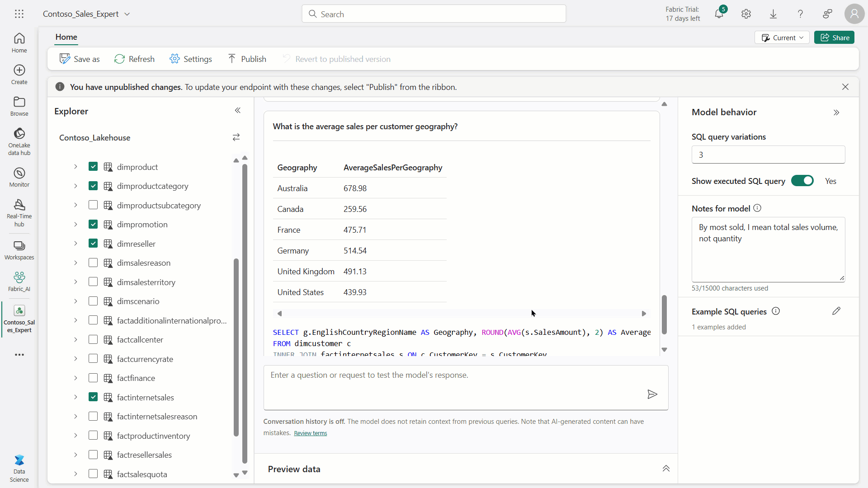Image resolution: width=868 pixels, height=488 pixels.
Task: Open the Current version dropdown
Action: coord(782,38)
